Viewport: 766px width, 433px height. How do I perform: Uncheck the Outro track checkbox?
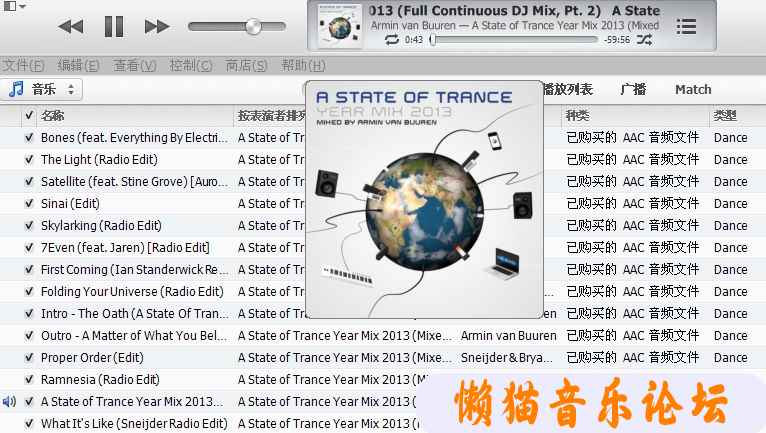click(29, 336)
